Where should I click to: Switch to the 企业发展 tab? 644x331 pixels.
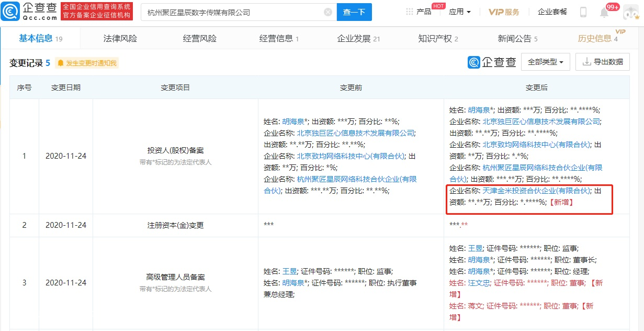tap(358, 38)
